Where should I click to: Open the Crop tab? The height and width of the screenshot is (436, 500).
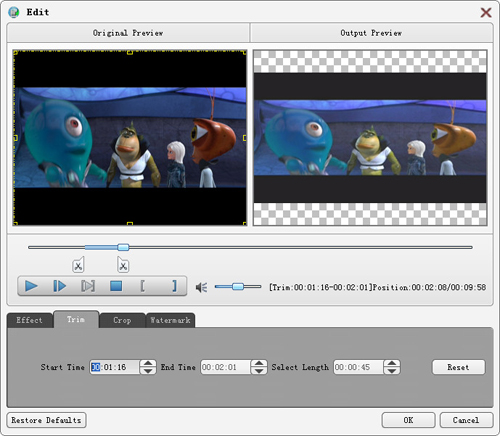[122, 320]
